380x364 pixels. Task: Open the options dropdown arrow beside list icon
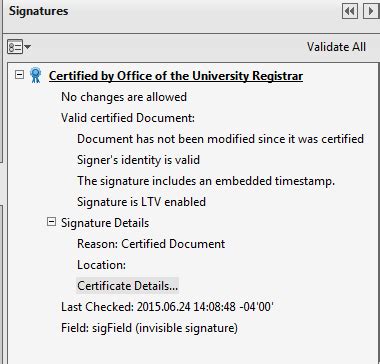click(x=27, y=47)
